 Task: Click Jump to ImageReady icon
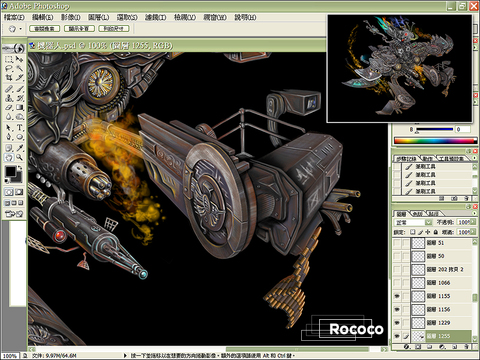pos(14,214)
